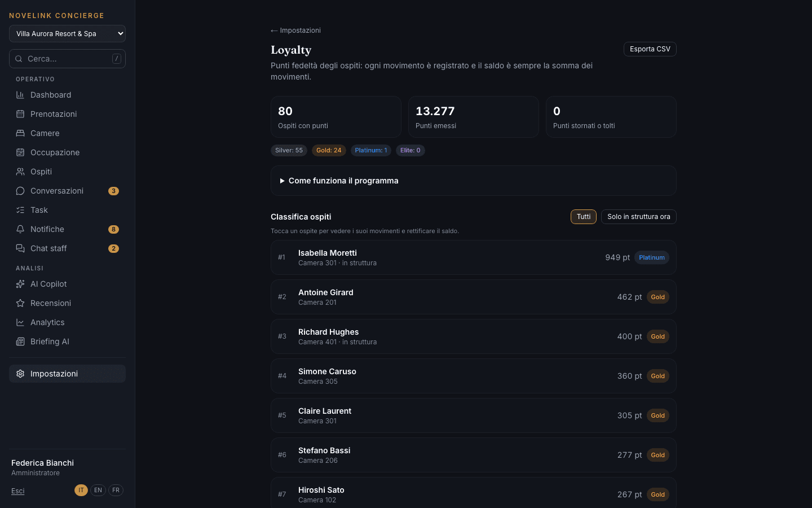Export data with Esporta CSV button

click(650, 49)
